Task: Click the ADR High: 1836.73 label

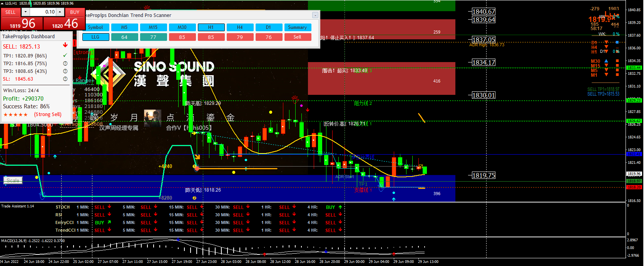Action: pyautogui.click(x=487, y=45)
